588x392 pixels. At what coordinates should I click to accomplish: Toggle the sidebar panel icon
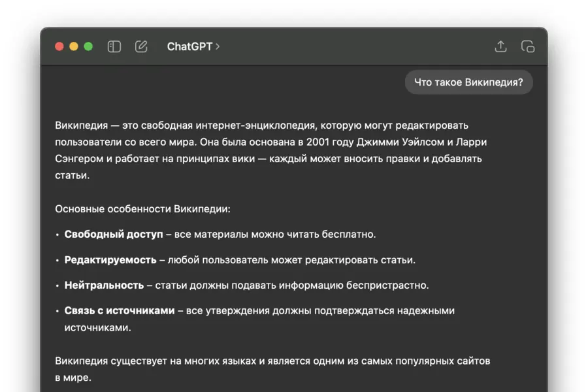tap(114, 46)
